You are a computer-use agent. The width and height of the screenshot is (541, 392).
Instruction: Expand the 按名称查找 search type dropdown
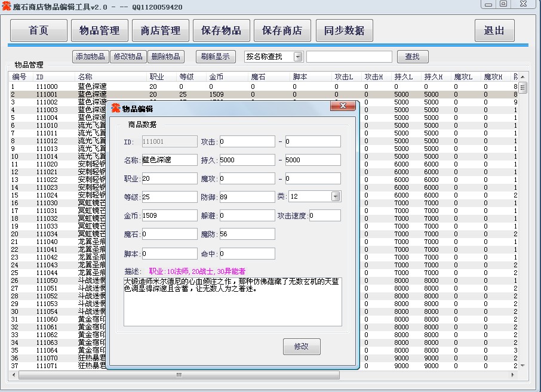298,57
